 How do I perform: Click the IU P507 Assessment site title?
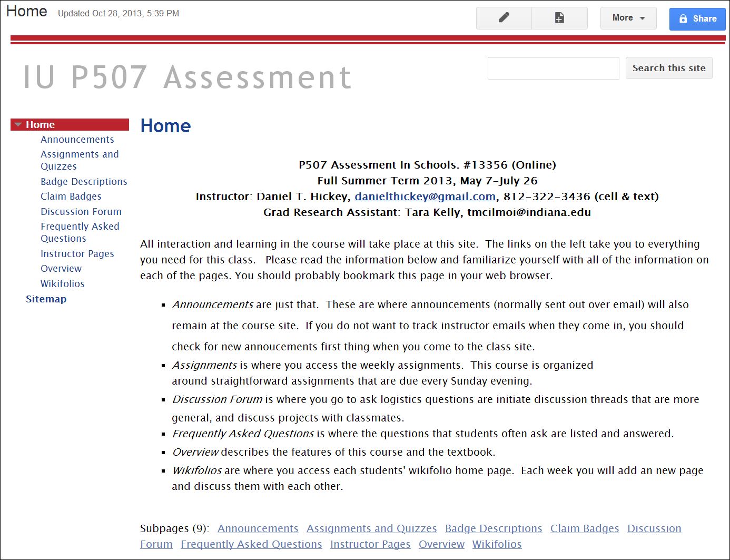tap(187, 77)
